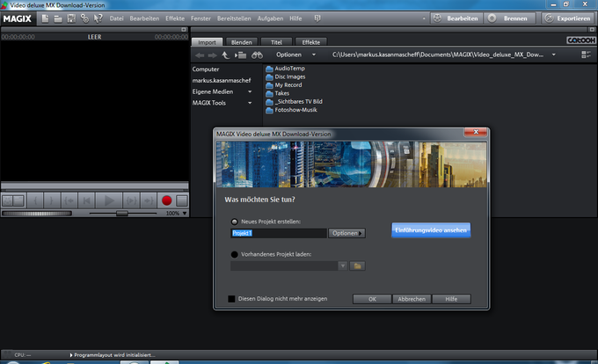Browse for a project with the yellow folder icon

click(x=357, y=266)
